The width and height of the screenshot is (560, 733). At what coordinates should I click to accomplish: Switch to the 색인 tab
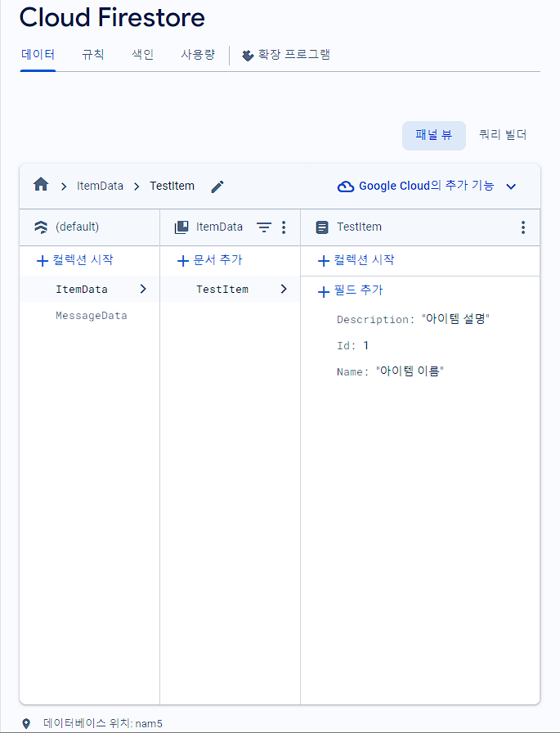(143, 55)
